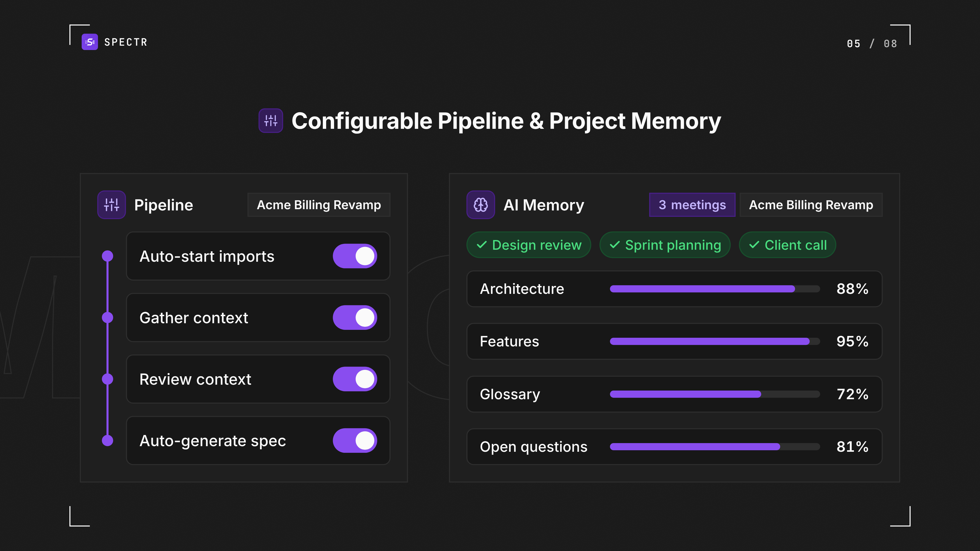
Task: Click the 72% Glossary value
Action: [x=852, y=394]
